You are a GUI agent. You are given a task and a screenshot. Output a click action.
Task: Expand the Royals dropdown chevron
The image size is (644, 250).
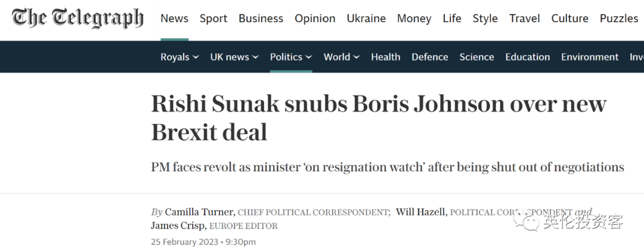coord(196,57)
